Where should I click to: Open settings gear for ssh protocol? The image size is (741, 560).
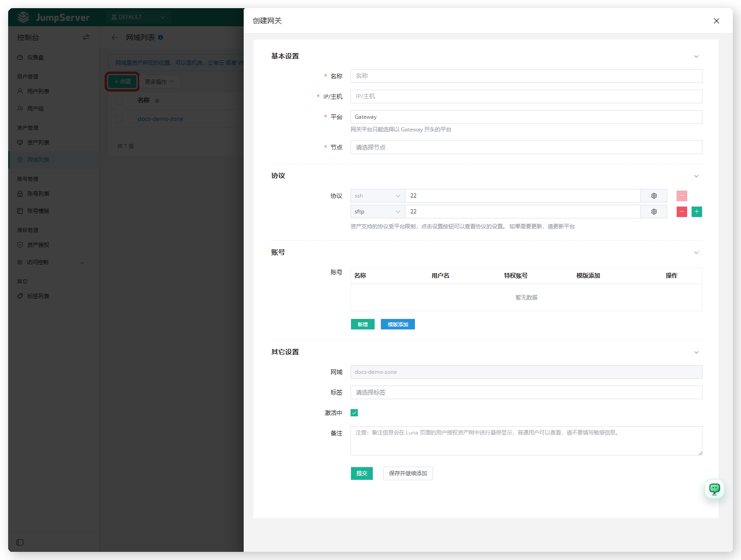pos(654,196)
